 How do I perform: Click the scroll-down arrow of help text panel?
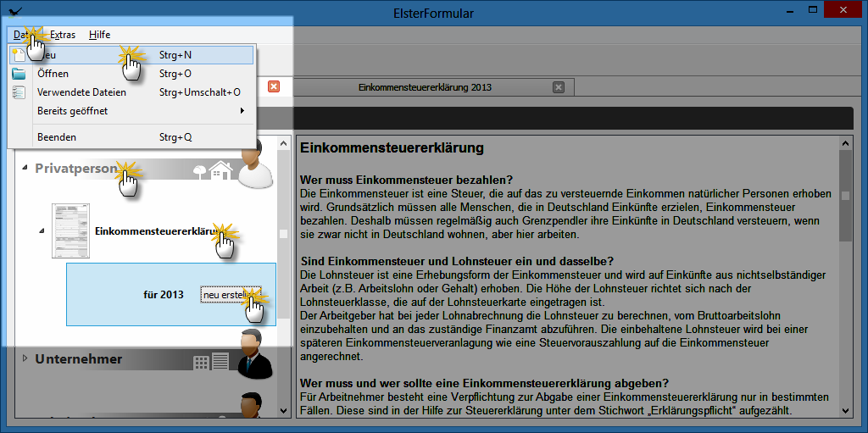(845, 410)
